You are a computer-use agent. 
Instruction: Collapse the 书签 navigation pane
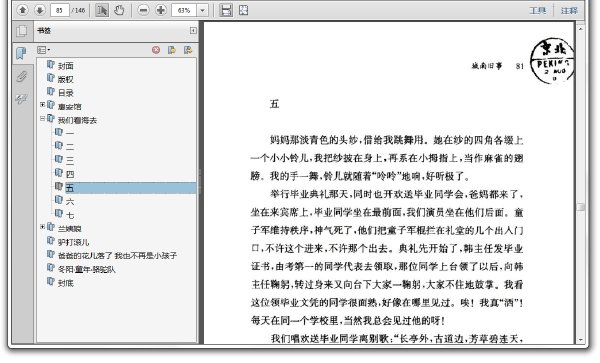pyautogui.click(x=193, y=30)
